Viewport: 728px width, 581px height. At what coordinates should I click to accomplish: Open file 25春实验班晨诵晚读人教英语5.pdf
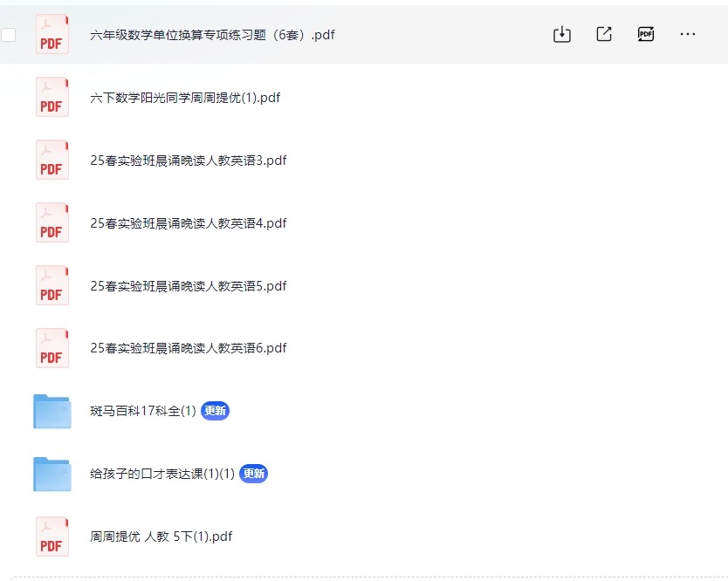189,286
